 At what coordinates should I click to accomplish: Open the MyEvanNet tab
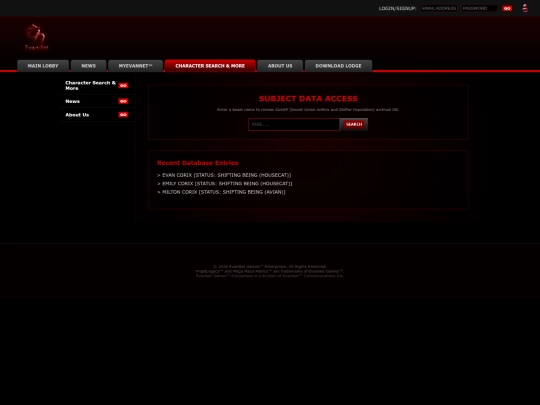[x=135, y=66]
